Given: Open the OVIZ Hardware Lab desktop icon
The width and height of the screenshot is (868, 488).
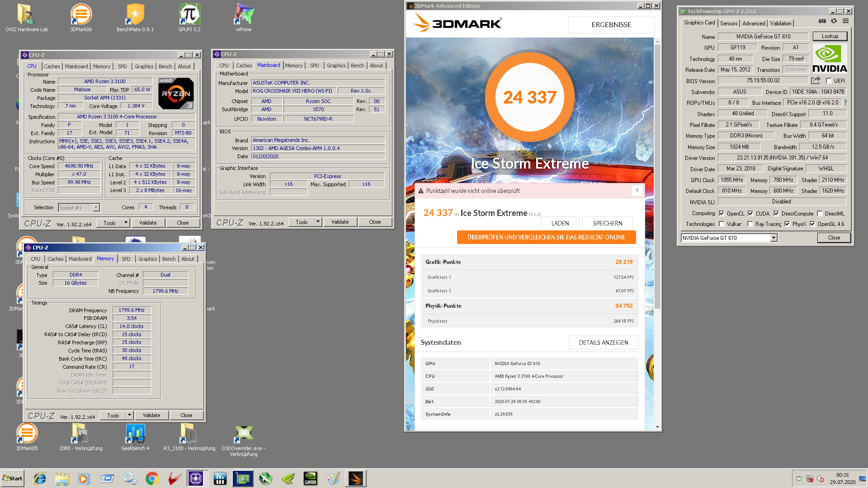Looking at the screenshot, I should [x=27, y=18].
